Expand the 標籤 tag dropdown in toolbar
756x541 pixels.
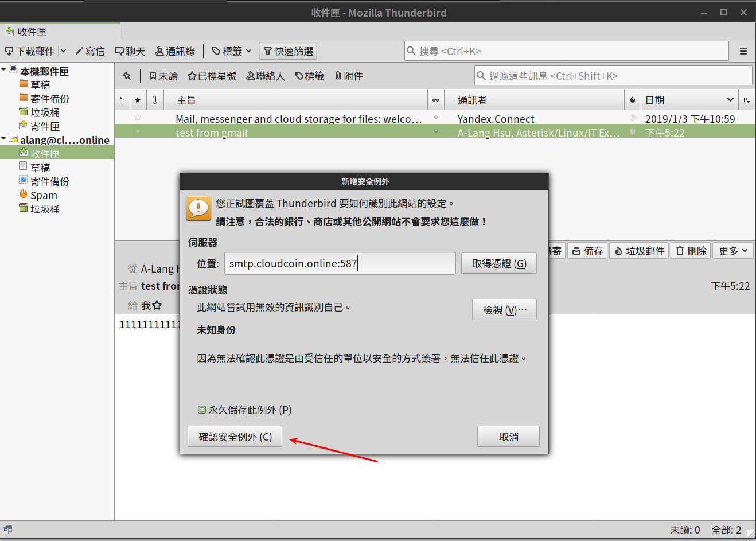pyautogui.click(x=232, y=51)
